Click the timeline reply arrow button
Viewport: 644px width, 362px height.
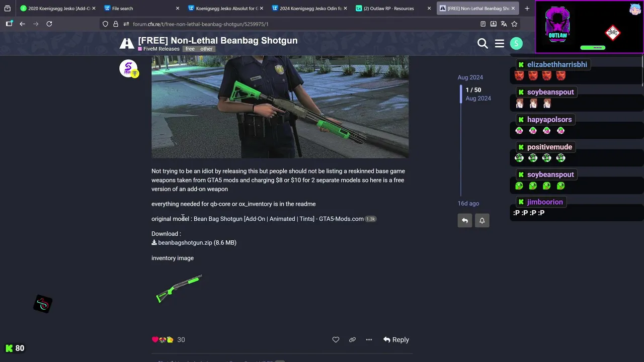(465, 220)
